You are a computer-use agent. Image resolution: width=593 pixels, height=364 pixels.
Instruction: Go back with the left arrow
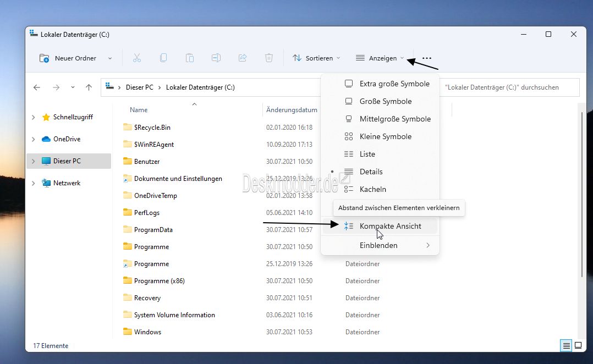[x=37, y=87]
